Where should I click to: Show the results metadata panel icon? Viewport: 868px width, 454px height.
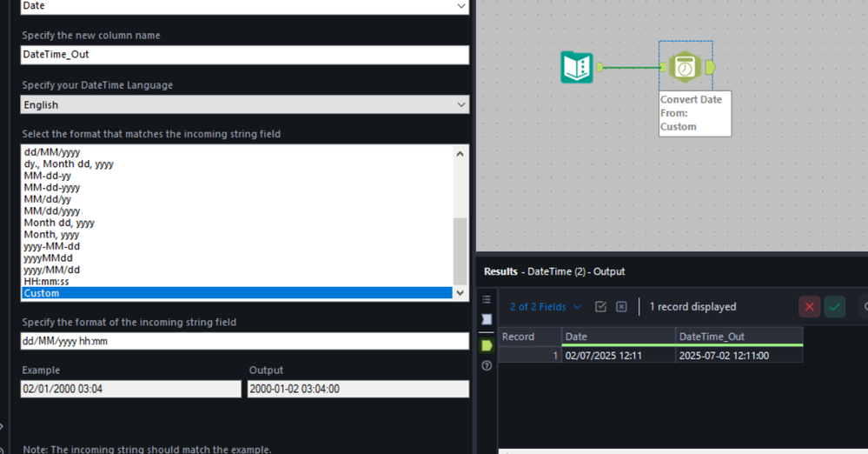(487, 319)
